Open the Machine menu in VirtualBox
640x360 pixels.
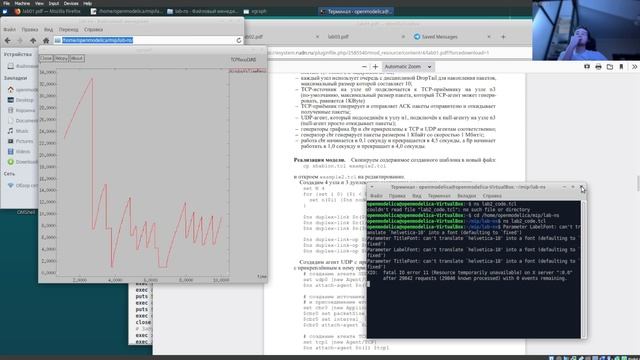pos(22,3)
